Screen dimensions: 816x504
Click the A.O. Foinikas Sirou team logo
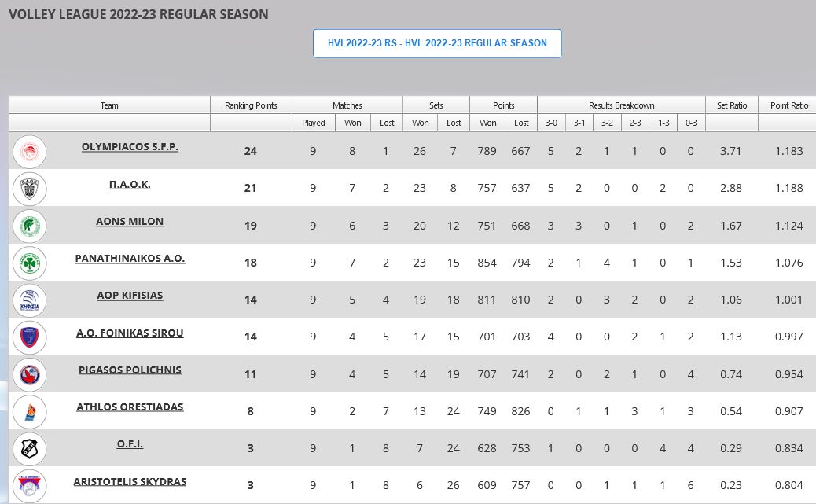click(30, 337)
